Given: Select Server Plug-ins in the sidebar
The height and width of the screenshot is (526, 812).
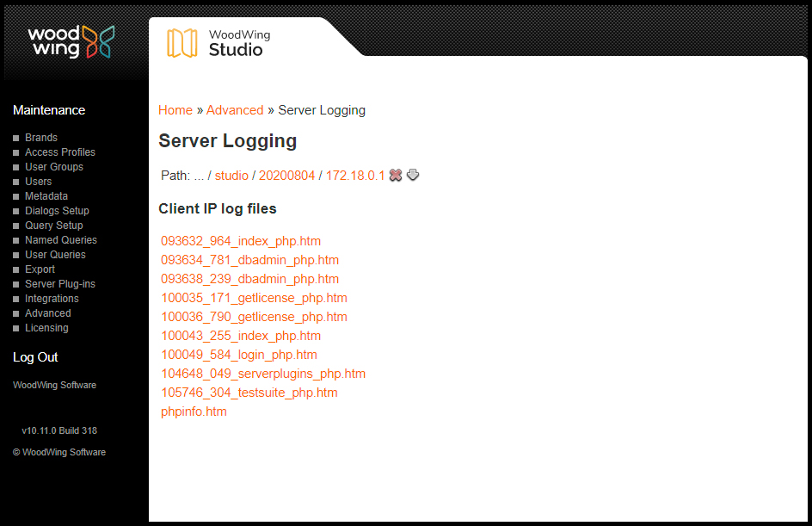Looking at the screenshot, I should (x=60, y=284).
